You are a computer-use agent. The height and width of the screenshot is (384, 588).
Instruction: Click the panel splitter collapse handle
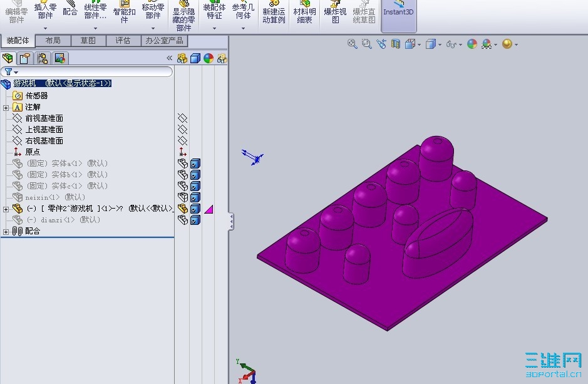231,222
